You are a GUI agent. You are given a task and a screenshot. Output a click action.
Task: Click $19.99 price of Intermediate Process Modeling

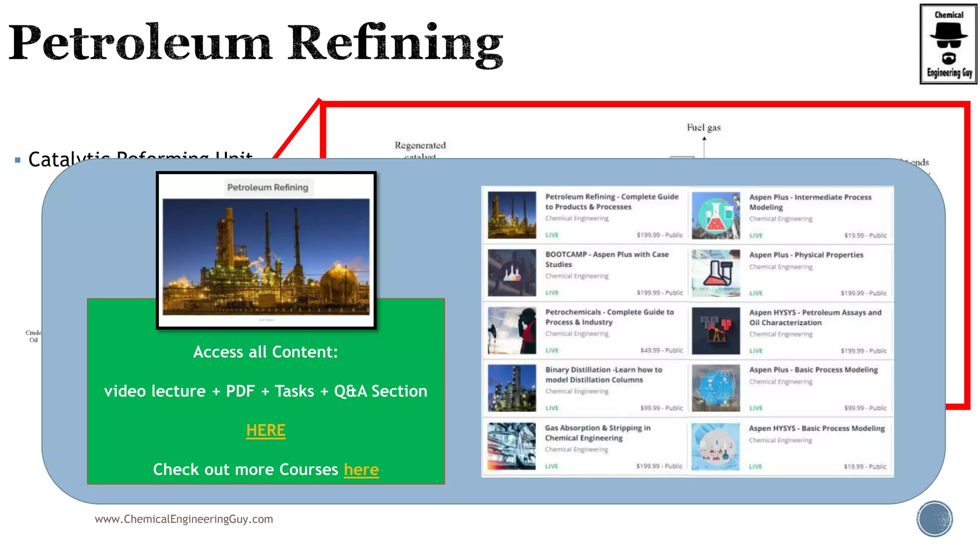855,235
